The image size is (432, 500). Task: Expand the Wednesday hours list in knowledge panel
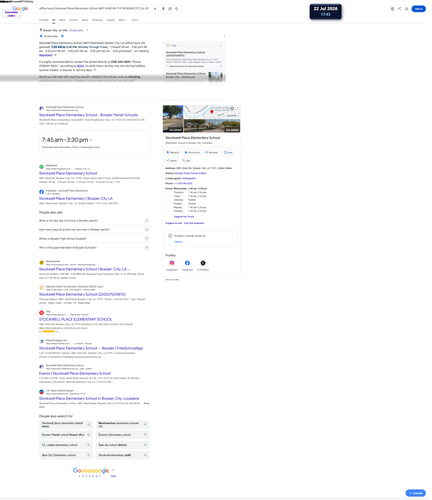190,189
